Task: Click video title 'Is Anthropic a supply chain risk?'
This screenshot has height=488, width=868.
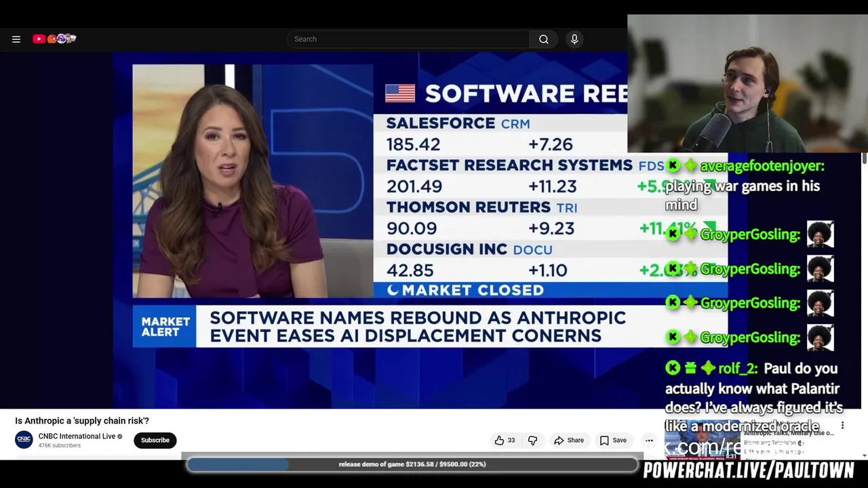Action: click(x=82, y=421)
